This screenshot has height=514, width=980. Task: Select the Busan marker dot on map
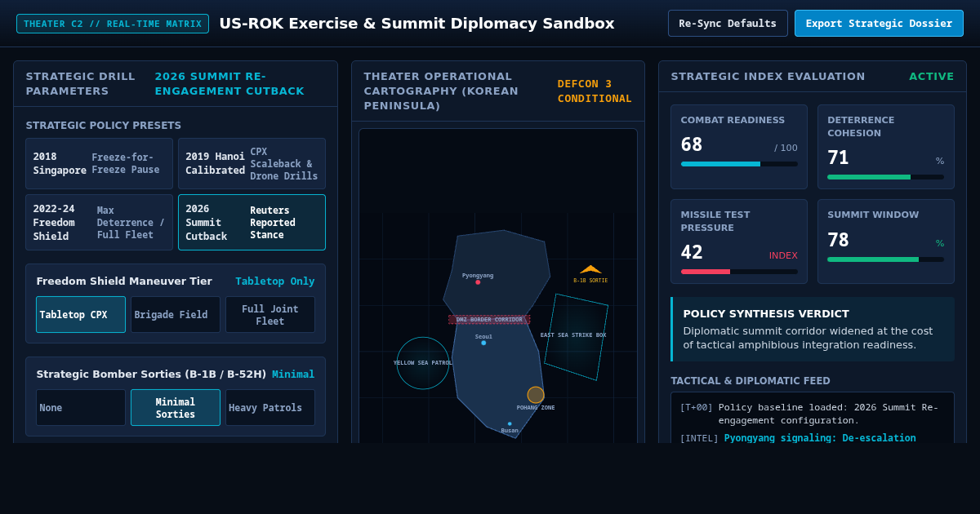point(510,423)
